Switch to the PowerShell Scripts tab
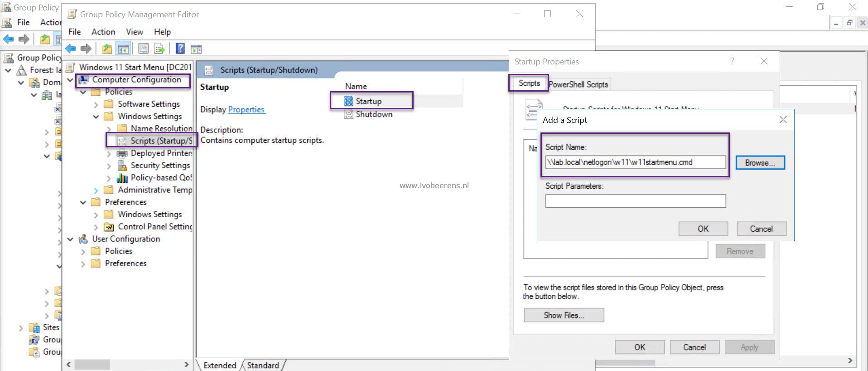The width and height of the screenshot is (868, 371). coord(579,84)
